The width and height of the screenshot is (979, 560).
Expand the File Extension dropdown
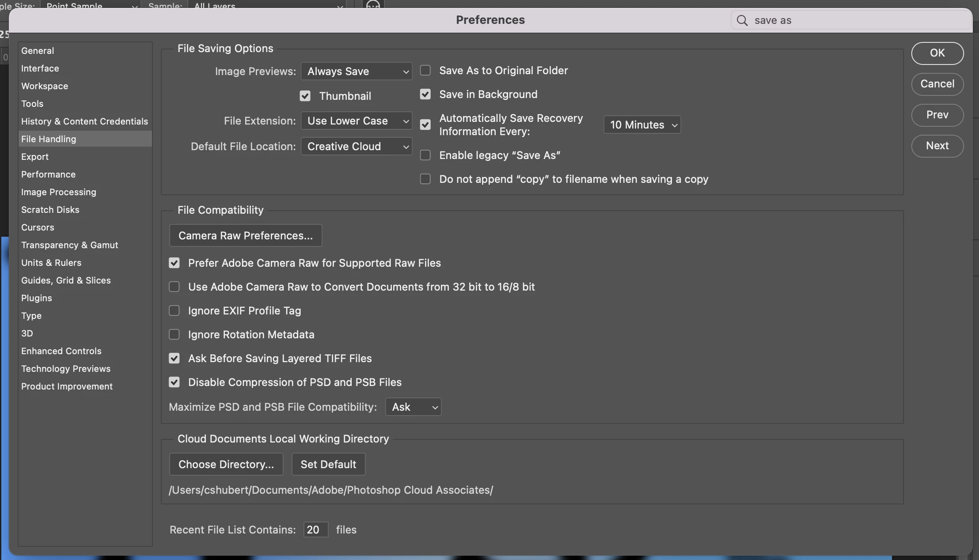pyautogui.click(x=356, y=121)
